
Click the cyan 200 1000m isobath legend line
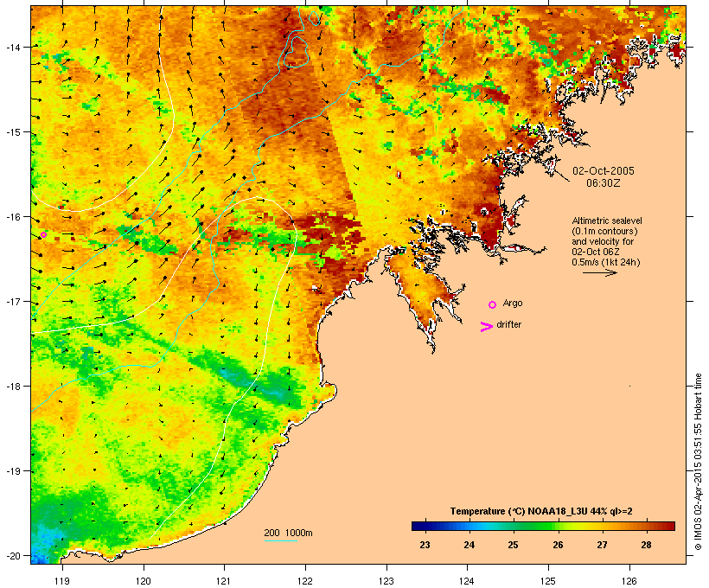click(x=281, y=540)
